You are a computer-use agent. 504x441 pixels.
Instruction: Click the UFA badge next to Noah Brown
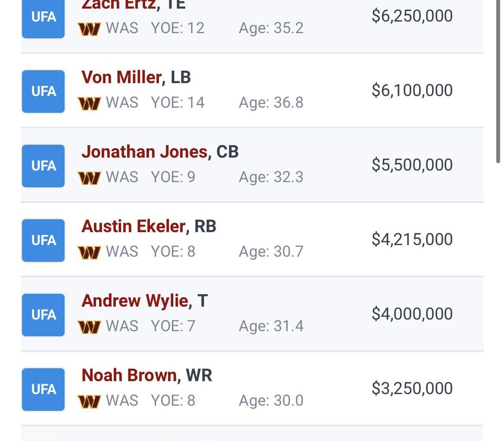(43, 389)
